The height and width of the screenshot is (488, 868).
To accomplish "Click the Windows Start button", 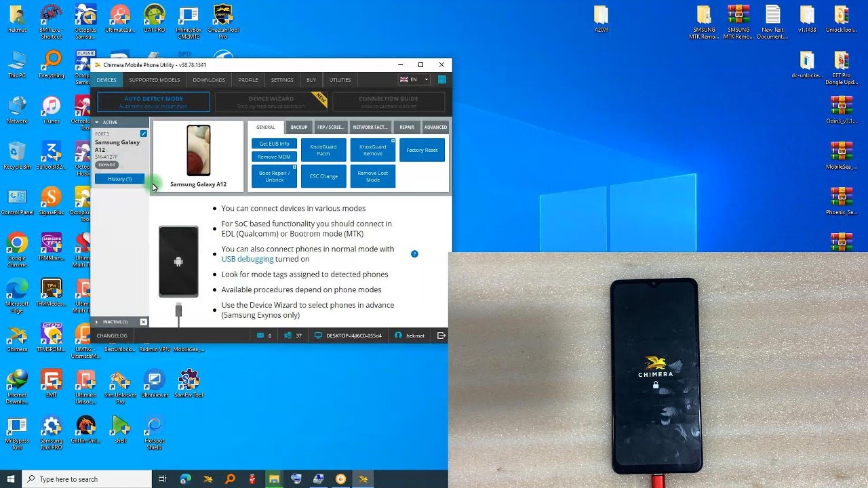I will 11,479.
